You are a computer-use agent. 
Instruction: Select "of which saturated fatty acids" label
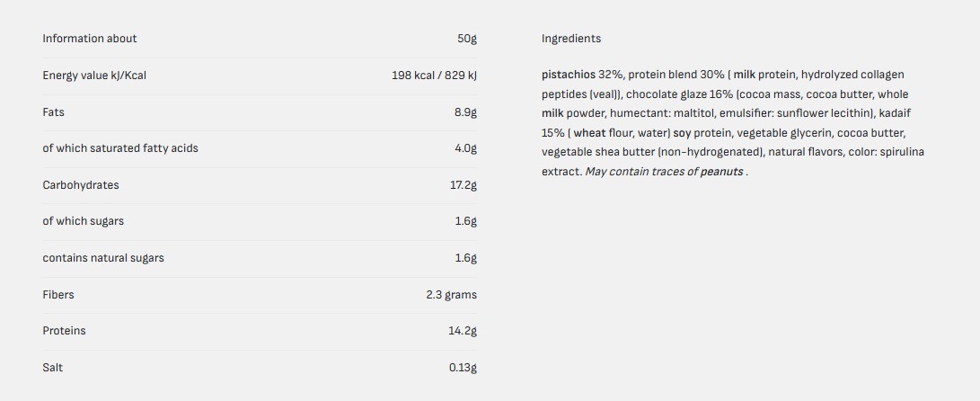[120, 148]
